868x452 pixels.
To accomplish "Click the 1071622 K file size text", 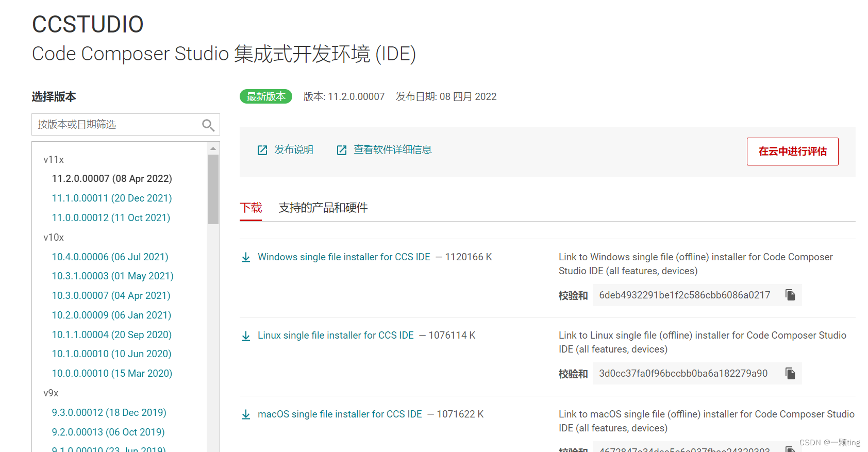I will click(x=460, y=414).
